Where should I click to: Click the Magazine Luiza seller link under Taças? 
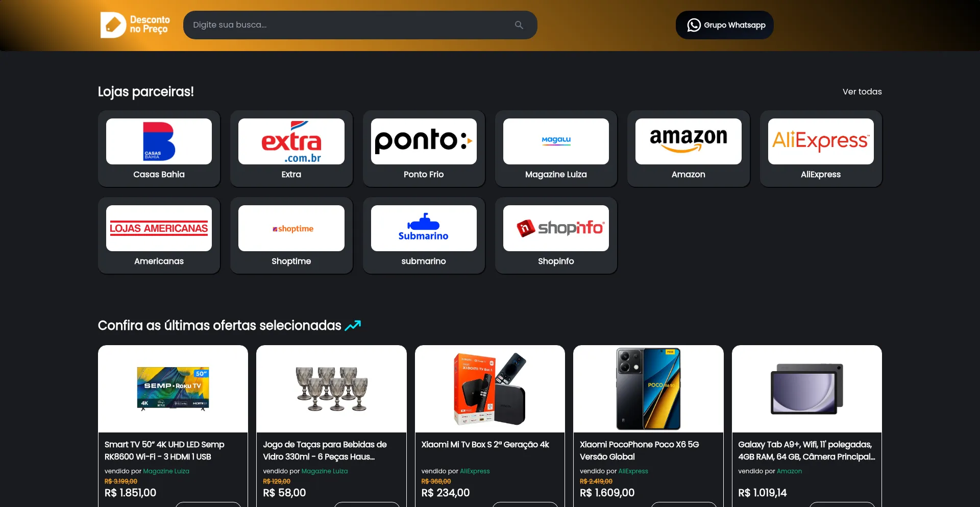click(x=325, y=471)
